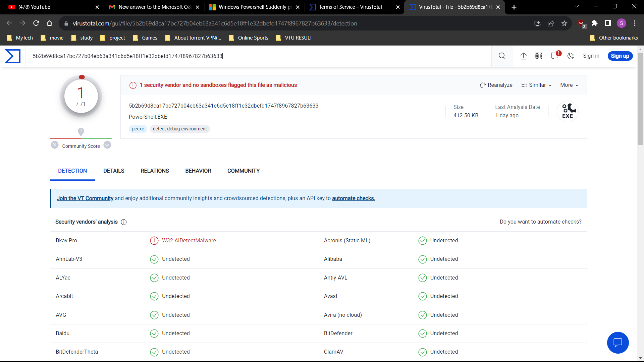644x362 pixels.
Task: Open Games bookmark folder
Action: click(145, 38)
